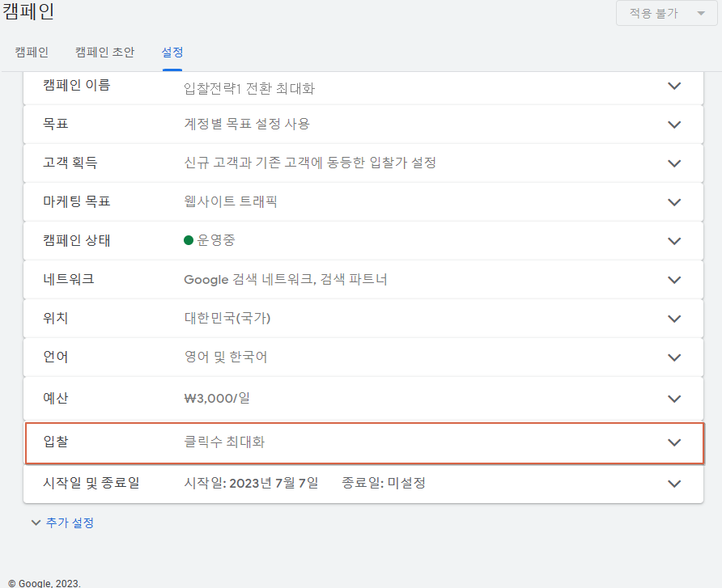Viewport: 722px width, 588px height.
Task: Expand the highlighted 입찰 row chevron
Action: [x=674, y=442]
